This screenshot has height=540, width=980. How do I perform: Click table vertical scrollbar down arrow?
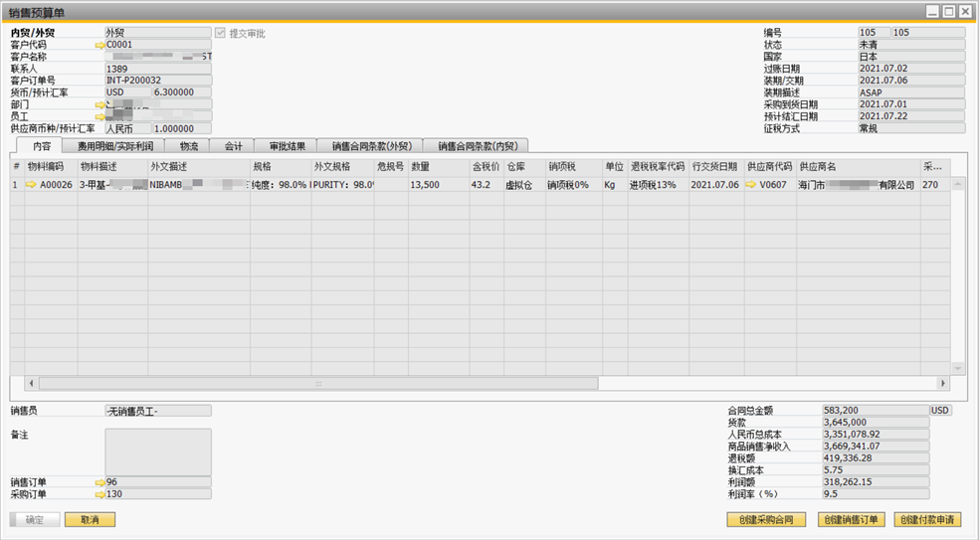[x=957, y=368]
